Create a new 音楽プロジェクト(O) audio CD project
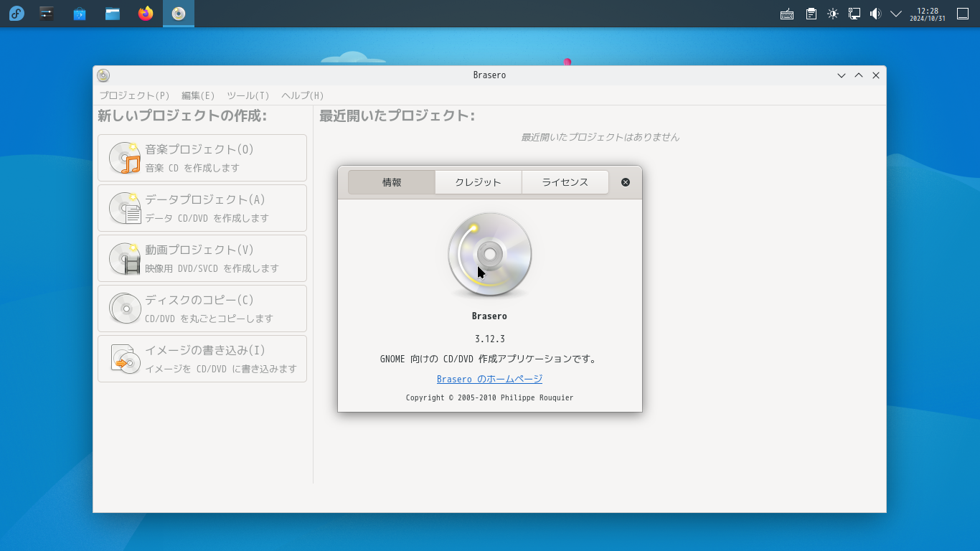This screenshot has height=551, width=980. tap(202, 158)
